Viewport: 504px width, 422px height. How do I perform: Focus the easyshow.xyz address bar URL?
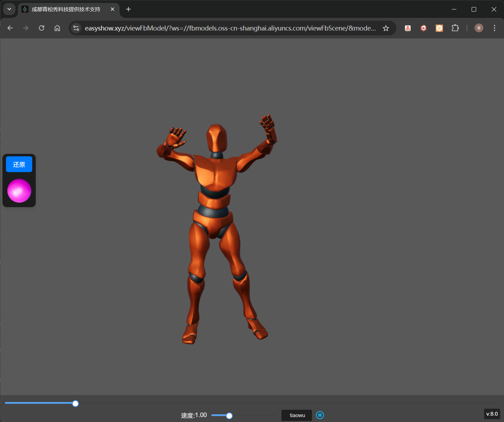(230, 28)
